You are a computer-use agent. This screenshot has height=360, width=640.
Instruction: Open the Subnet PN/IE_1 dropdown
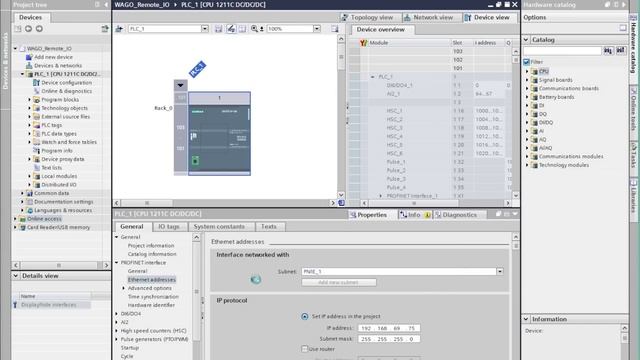(x=500, y=271)
